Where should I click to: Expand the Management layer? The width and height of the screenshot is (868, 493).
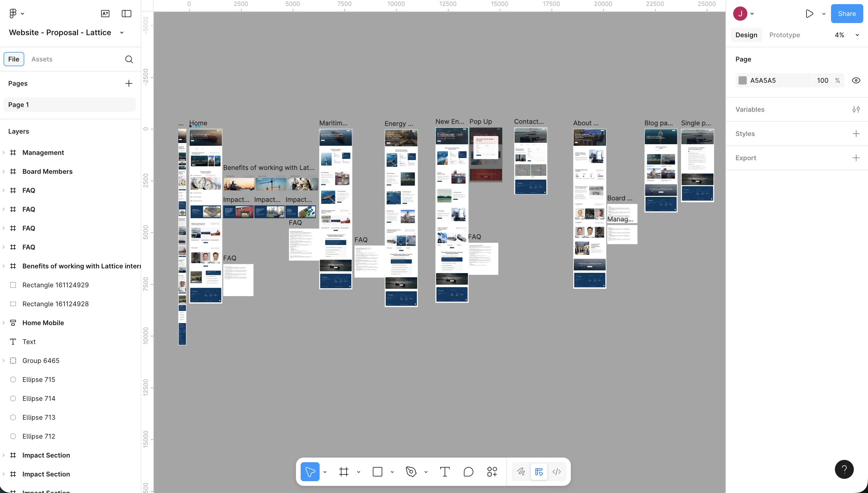4,153
